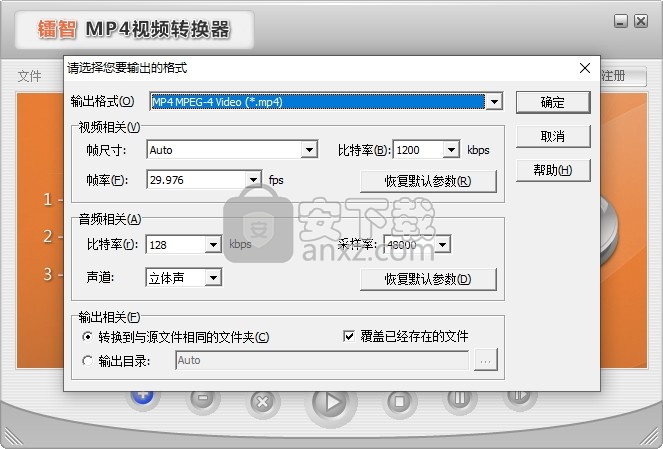This screenshot has height=449, width=663.
Task: Click the frame rate 29.976 value field
Action: tap(197, 180)
